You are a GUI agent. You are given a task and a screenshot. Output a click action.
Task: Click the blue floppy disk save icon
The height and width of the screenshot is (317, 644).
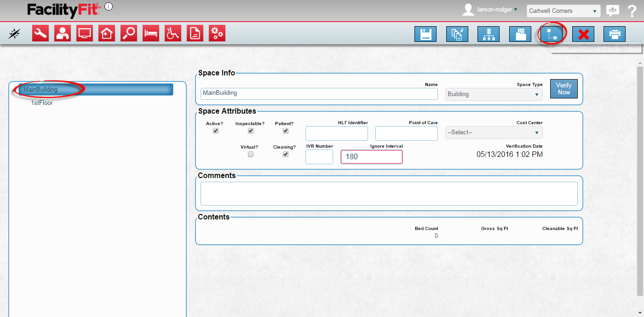point(425,34)
